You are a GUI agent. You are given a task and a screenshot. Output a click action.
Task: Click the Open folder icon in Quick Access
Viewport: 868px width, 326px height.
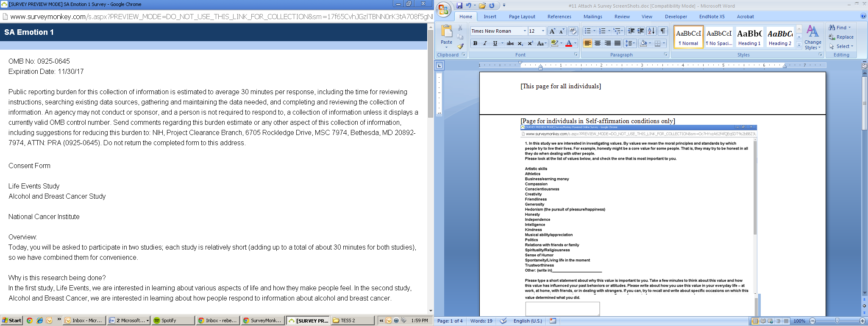click(482, 6)
